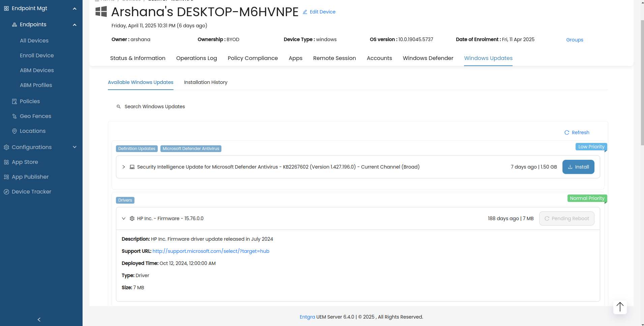Switch to Policy Compliance tab
The height and width of the screenshot is (326, 644).
253,58
